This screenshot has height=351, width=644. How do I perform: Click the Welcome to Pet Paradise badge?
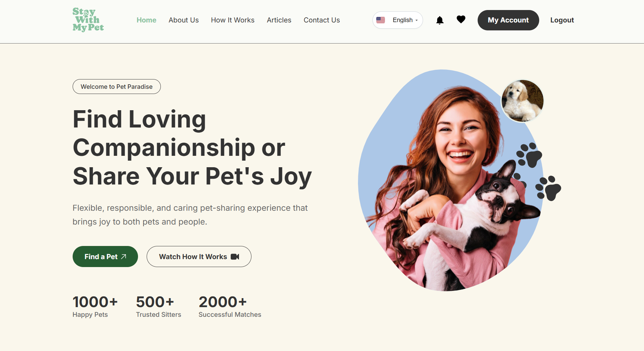(x=117, y=86)
